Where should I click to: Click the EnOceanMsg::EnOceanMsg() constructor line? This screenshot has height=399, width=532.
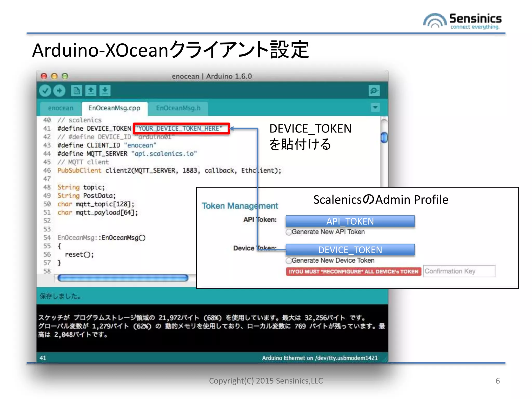tap(101, 238)
